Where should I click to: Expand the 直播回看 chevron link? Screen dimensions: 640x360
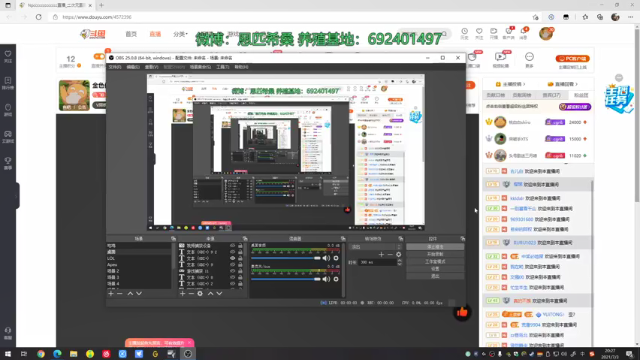click(x=563, y=84)
